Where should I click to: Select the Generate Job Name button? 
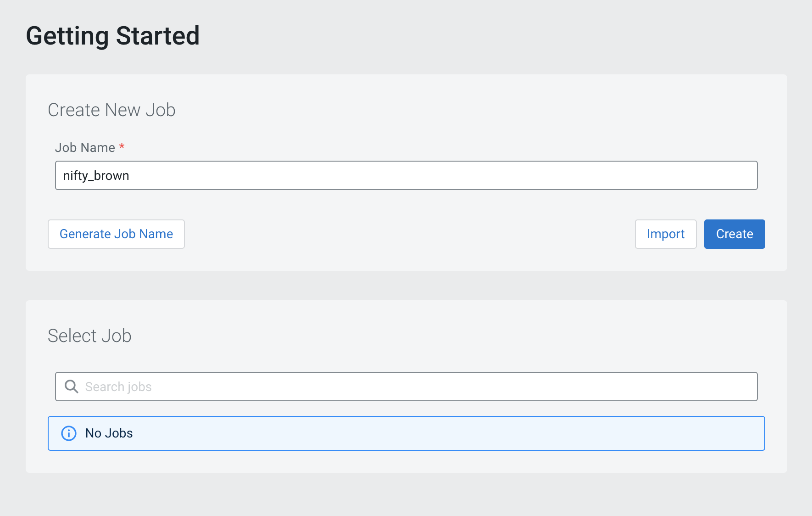pos(116,234)
